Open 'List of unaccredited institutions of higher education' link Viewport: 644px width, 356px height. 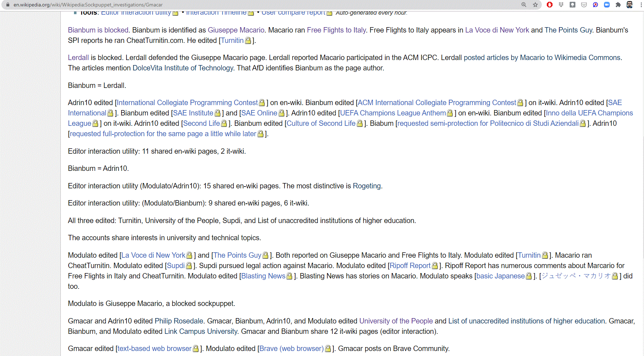point(527,321)
